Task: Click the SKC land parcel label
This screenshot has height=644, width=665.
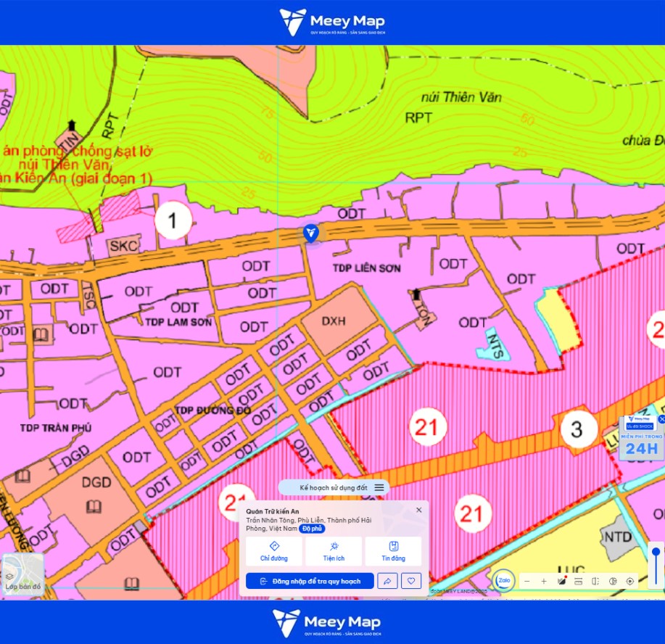Action: [x=123, y=246]
